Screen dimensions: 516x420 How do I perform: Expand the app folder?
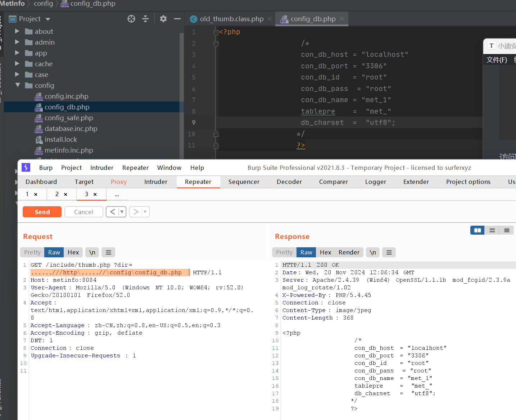pyautogui.click(x=17, y=53)
